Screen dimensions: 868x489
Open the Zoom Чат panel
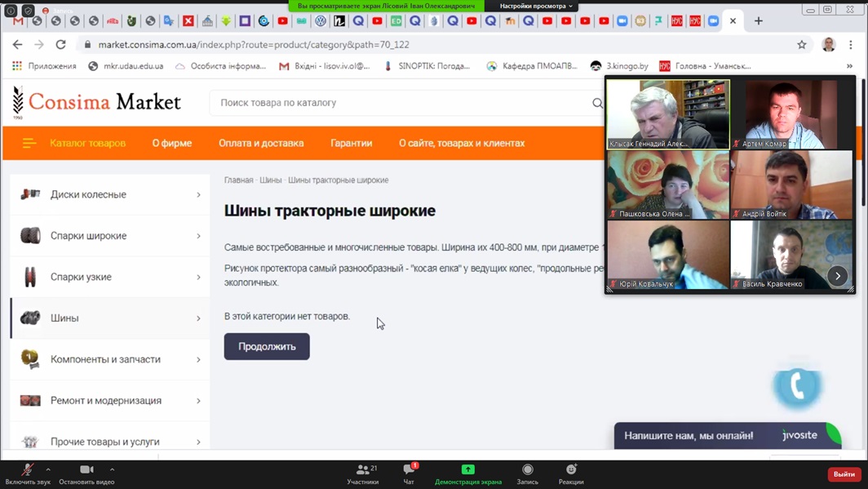click(409, 470)
